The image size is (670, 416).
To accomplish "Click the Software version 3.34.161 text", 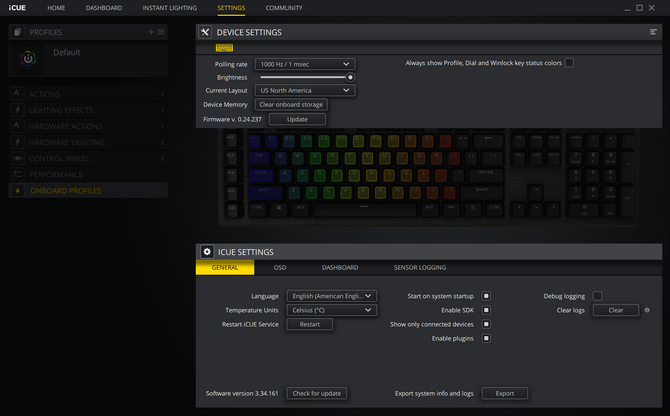I will coord(242,393).
